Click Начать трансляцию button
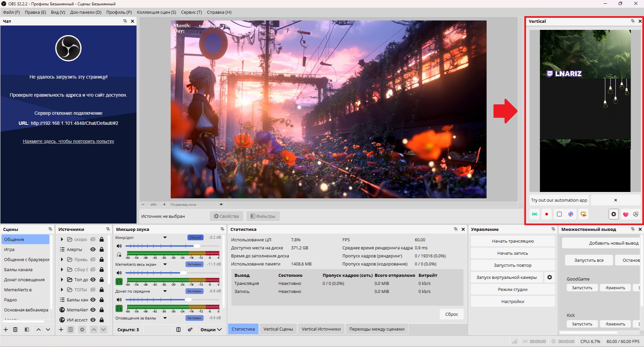The width and height of the screenshot is (644, 347). click(x=513, y=241)
